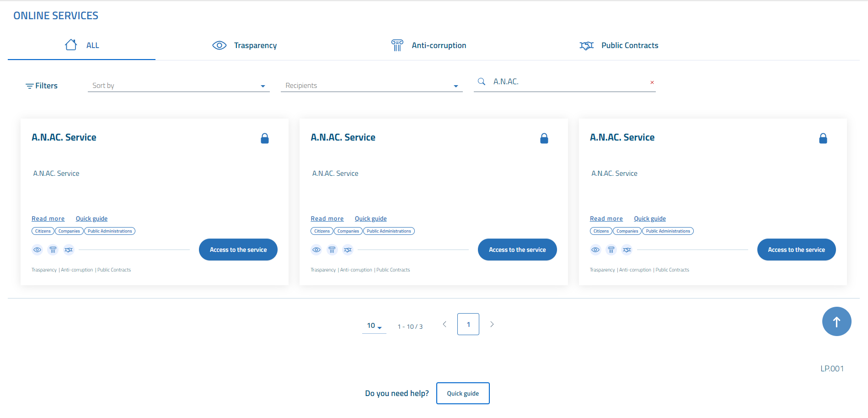The height and width of the screenshot is (418, 868).
Task: Expand the Sort by dropdown
Action: [x=178, y=86]
